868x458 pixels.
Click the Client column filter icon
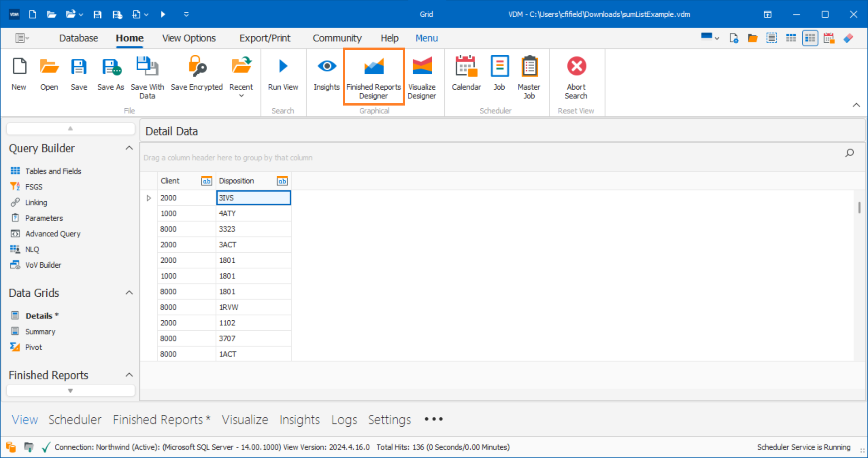[207, 181]
